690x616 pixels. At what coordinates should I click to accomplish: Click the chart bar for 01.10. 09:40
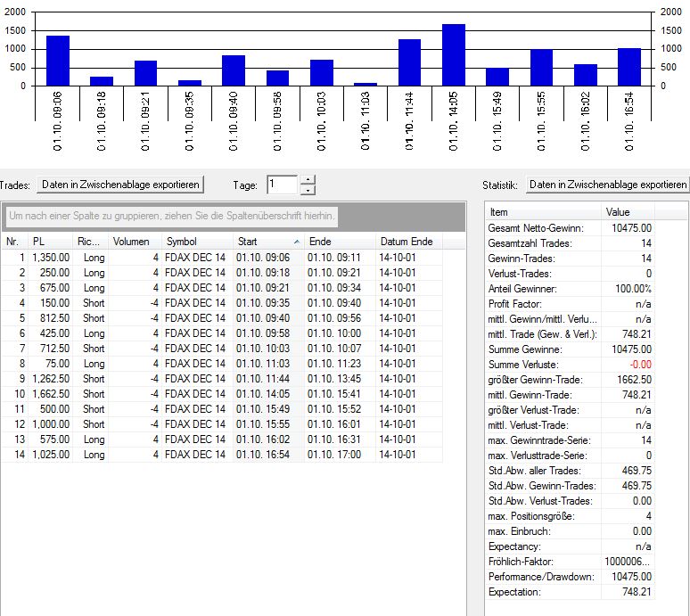[x=234, y=70]
